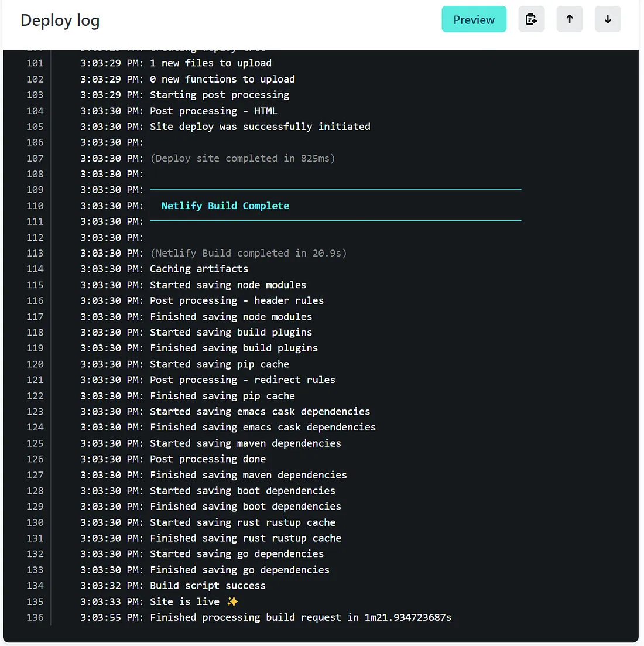The height and width of the screenshot is (646, 644).
Task: Click 'Started saving maven dependencies' entry
Action: [x=245, y=443]
